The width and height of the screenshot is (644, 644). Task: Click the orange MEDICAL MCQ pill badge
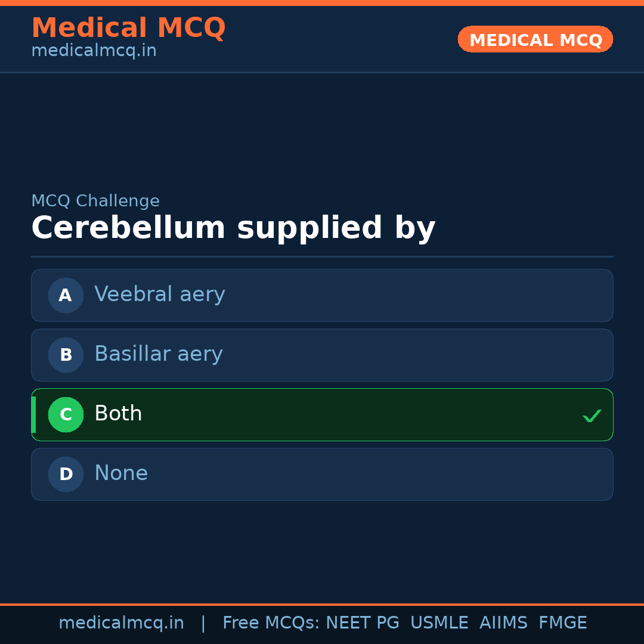[535, 39]
